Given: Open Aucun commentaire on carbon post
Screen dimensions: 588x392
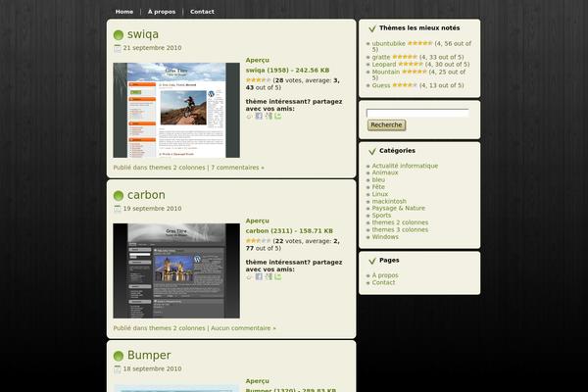Looking at the screenshot, I should coord(243,328).
